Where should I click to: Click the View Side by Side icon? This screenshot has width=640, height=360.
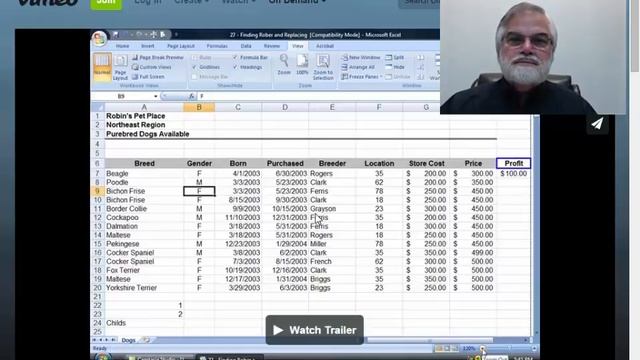coord(420,58)
